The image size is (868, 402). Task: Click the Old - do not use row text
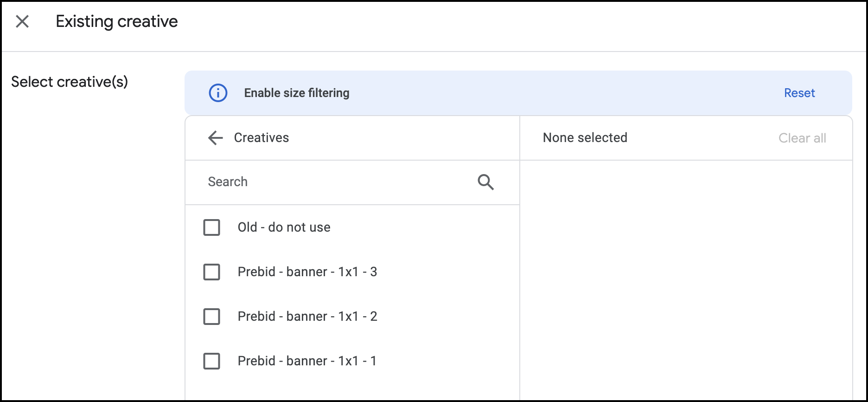pos(284,227)
